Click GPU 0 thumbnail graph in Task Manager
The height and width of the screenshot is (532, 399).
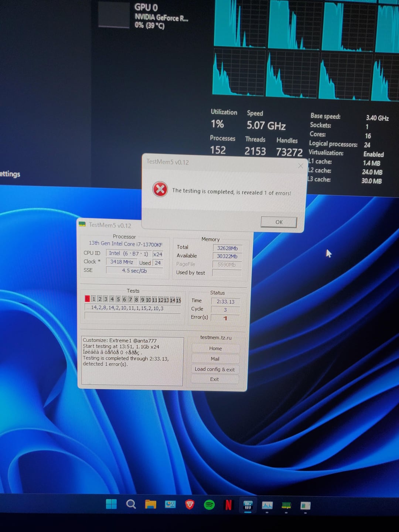click(114, 14)
